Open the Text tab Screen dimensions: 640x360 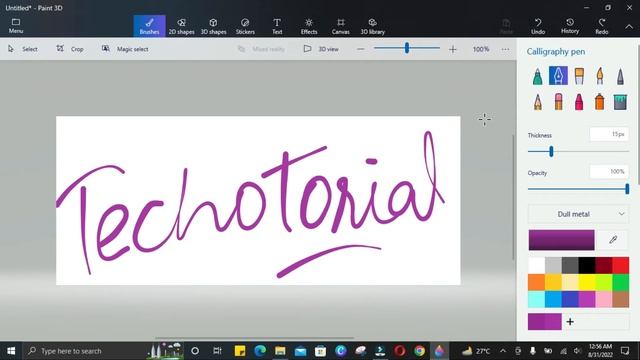(277, 26)
